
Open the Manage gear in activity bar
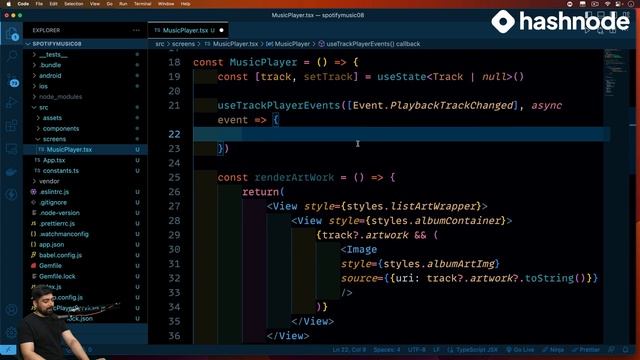(x=11, y=332)
